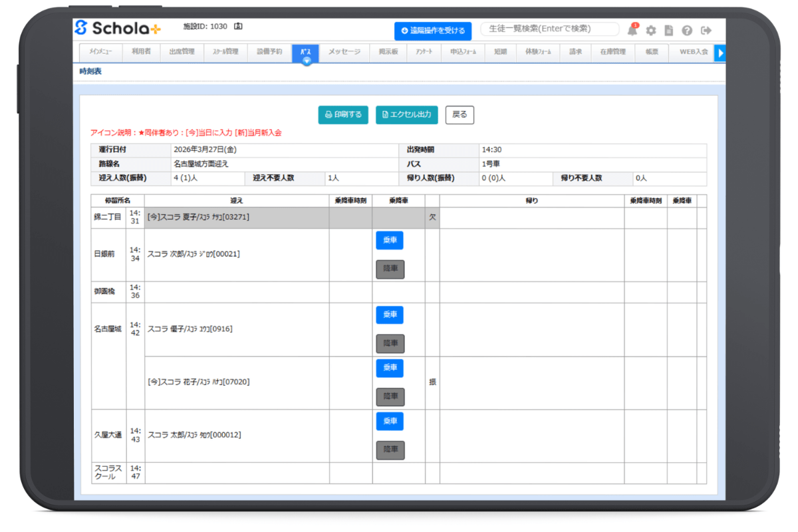Image resolution: width=798 pixels, height=532 pixels.
Task: Switch to the メッセージ tab
Action: [x=344, y=53]
